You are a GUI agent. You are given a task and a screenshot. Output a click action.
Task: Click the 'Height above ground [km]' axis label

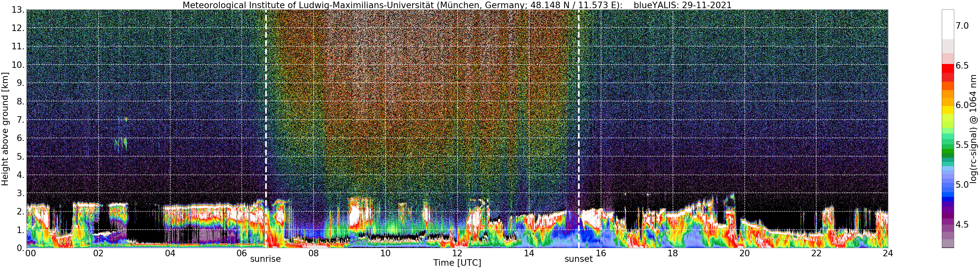pos(5,129)
